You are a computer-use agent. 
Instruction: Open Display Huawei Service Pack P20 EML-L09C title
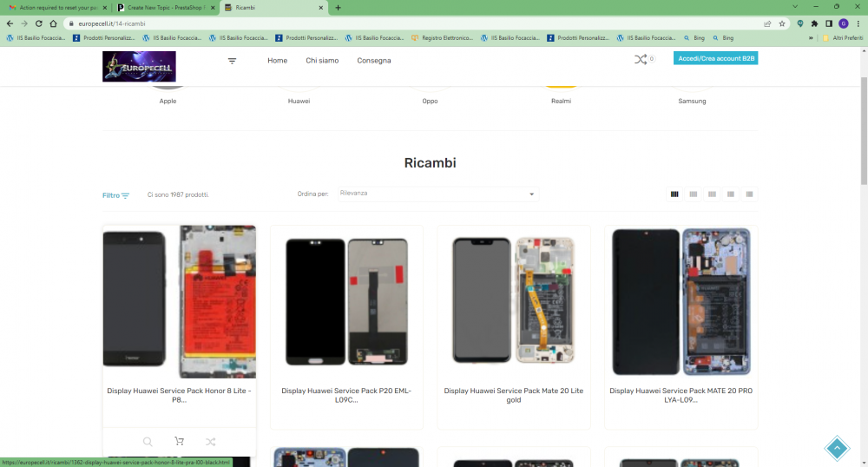[x=346, y=395]
